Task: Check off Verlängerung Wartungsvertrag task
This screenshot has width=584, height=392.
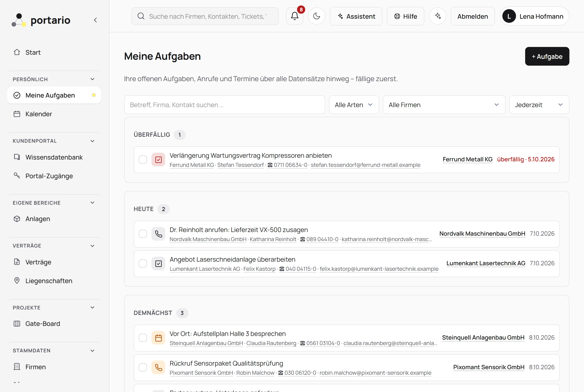Action: (143, 160)
